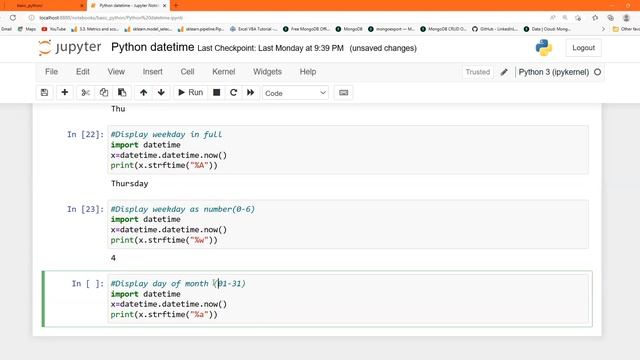Image resolution: width=640 pixels, height=360 pixels.
Task: Click the Python 3 (ipykernel) kernel name
Action: pos(554,72)
